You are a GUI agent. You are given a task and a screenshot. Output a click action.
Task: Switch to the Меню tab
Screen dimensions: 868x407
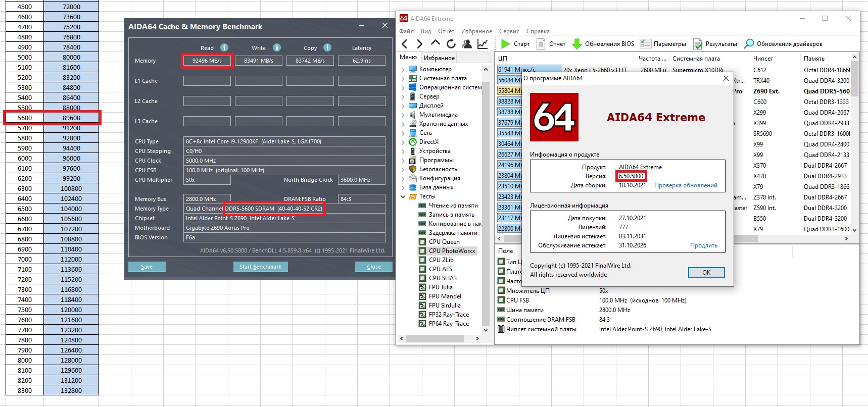[408, 58]
